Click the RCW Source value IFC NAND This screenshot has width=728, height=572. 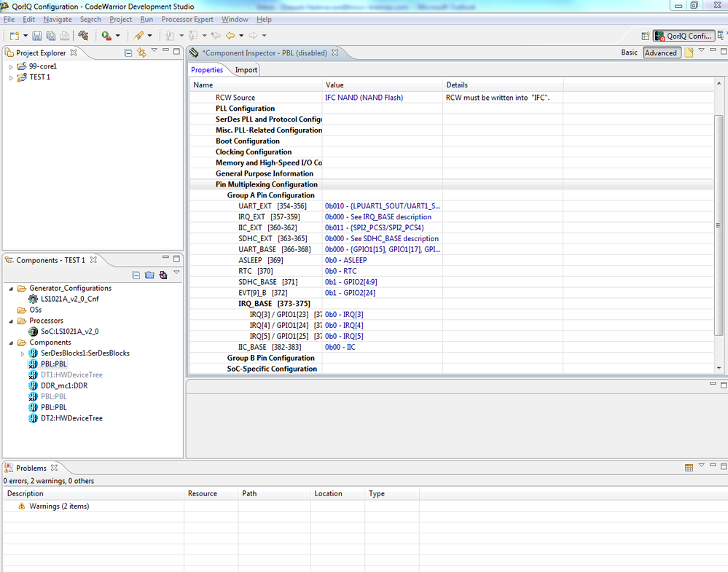point(364,98)
